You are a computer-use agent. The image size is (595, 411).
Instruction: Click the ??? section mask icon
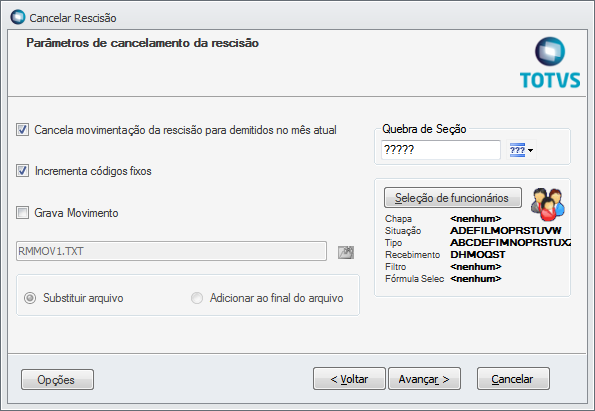[517, 150]
